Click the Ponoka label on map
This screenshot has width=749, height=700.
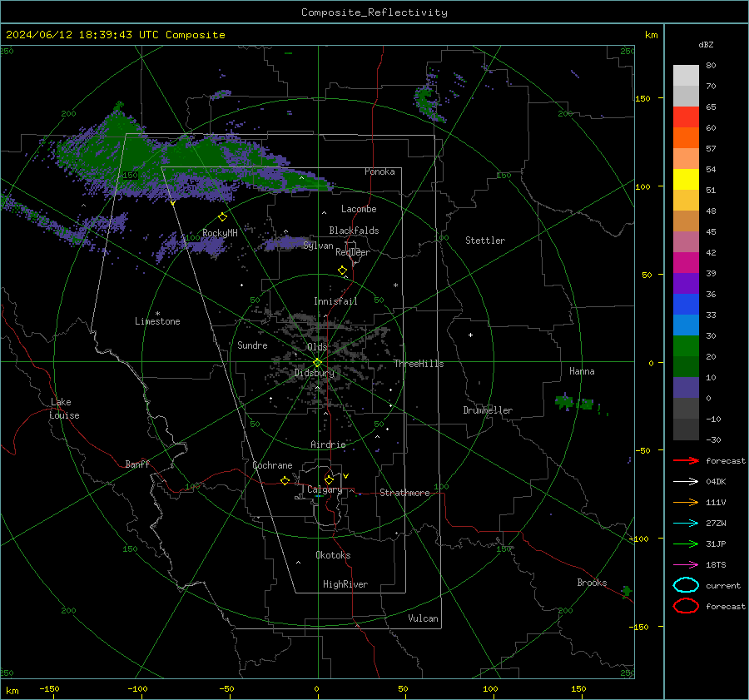click(x=379, y=171)
